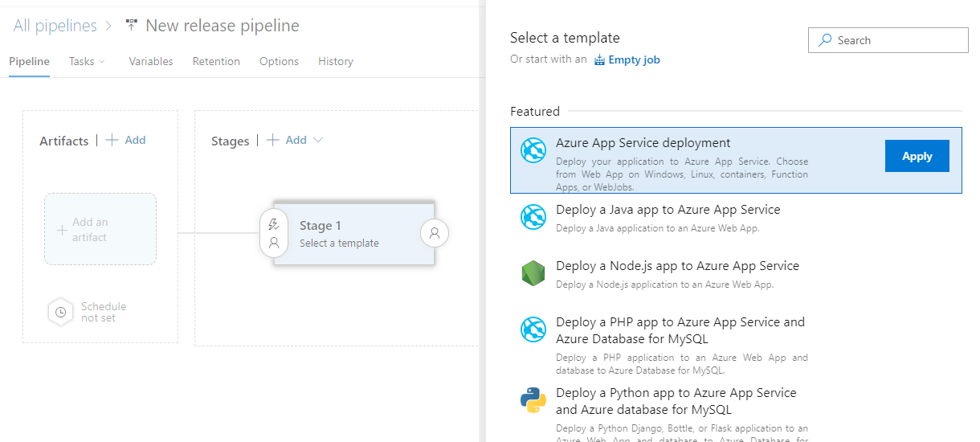Click the Azure App Service deployment icon
Image resolution: width=980 pixels, height=442 pixels.
(533, 150)
